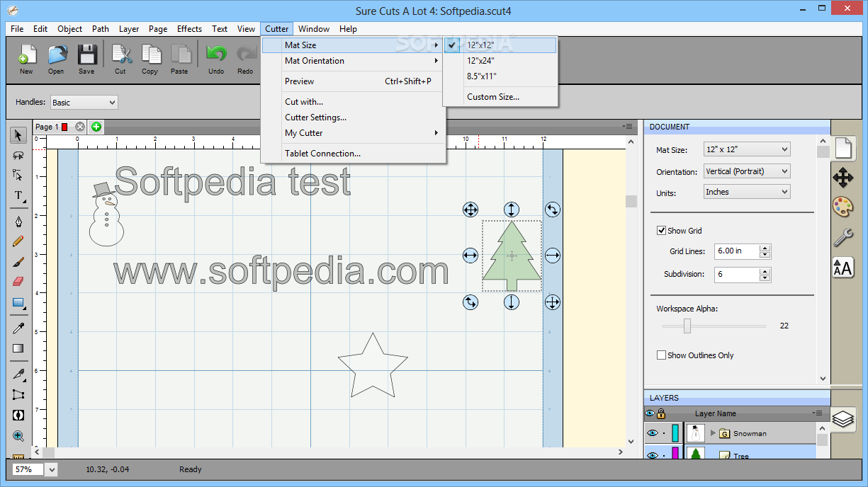Select the node Shape edit tool
Image resolution: width=868 pixels, height=487 pixels.
(18, 175)
